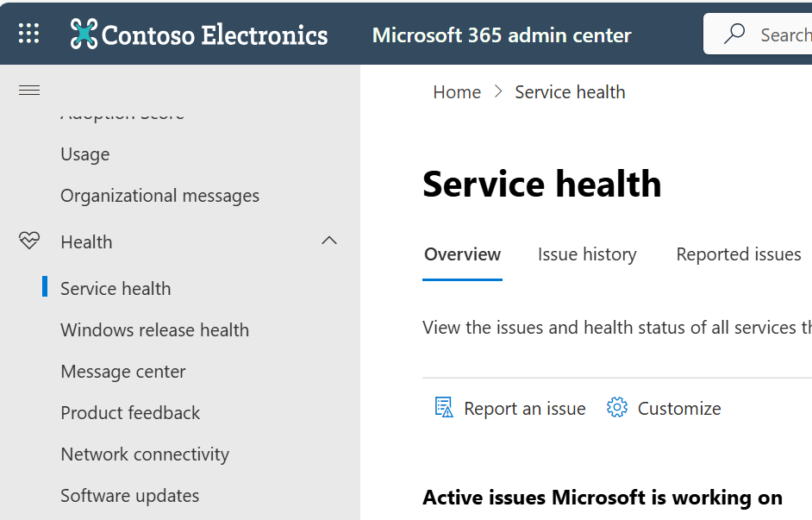This screenshot has height=520, width=812.
Task: Open Software updates
Action: coord(130,496)
